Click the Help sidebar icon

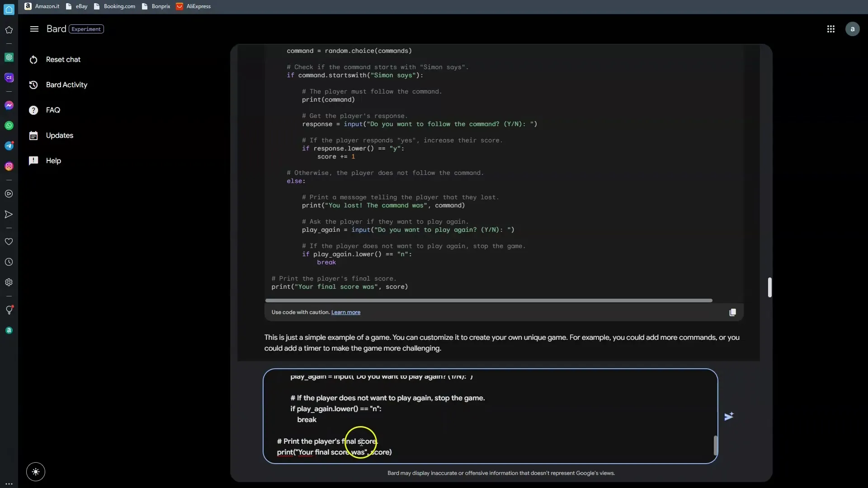coord(33,161)
